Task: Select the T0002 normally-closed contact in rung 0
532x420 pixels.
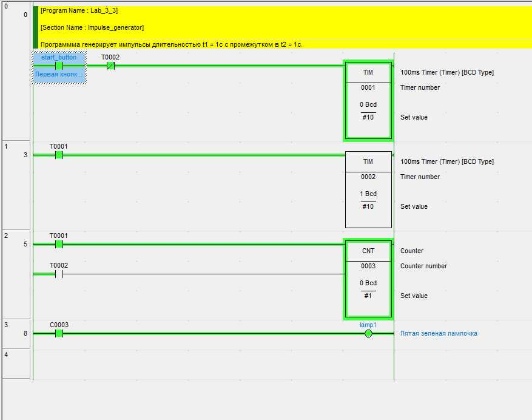Action: point(110,66)
